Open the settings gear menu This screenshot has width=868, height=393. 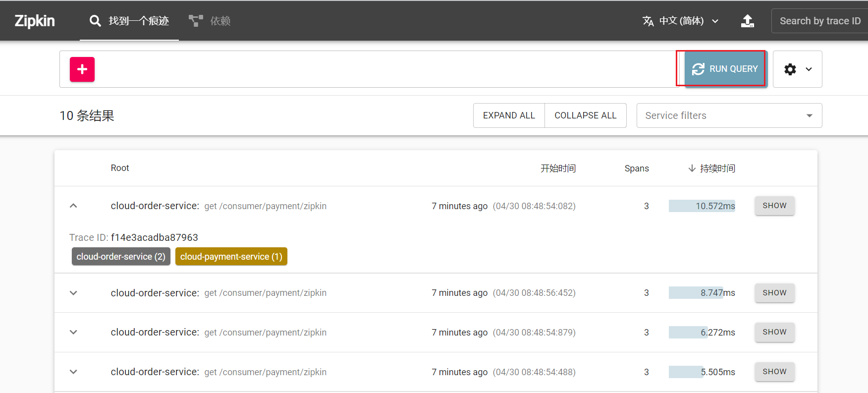tap(798, 69)
